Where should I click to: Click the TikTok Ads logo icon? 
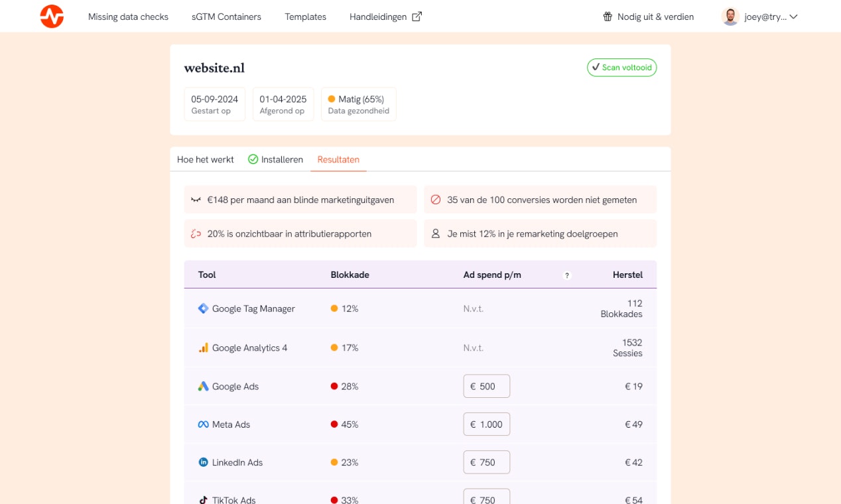[204, 500]
